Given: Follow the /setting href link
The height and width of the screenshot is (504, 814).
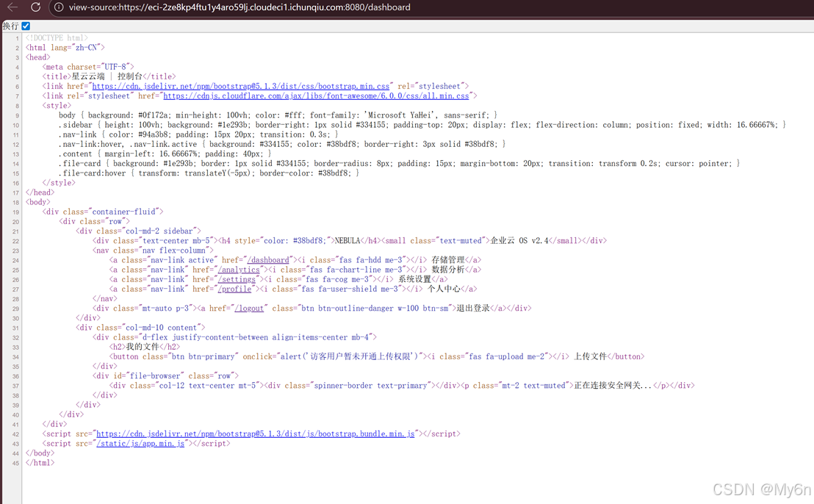Looking at the screenshot, I should pos(237,279).
